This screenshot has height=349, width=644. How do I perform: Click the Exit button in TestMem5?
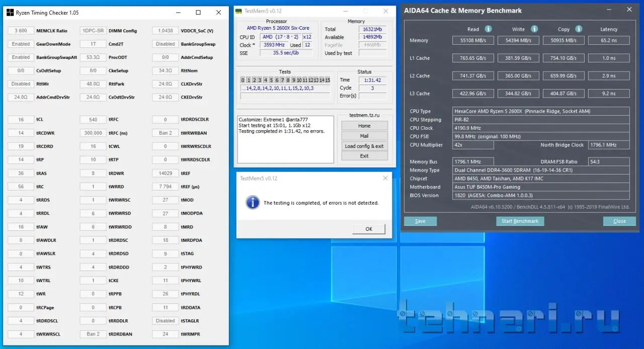(364, 156)
